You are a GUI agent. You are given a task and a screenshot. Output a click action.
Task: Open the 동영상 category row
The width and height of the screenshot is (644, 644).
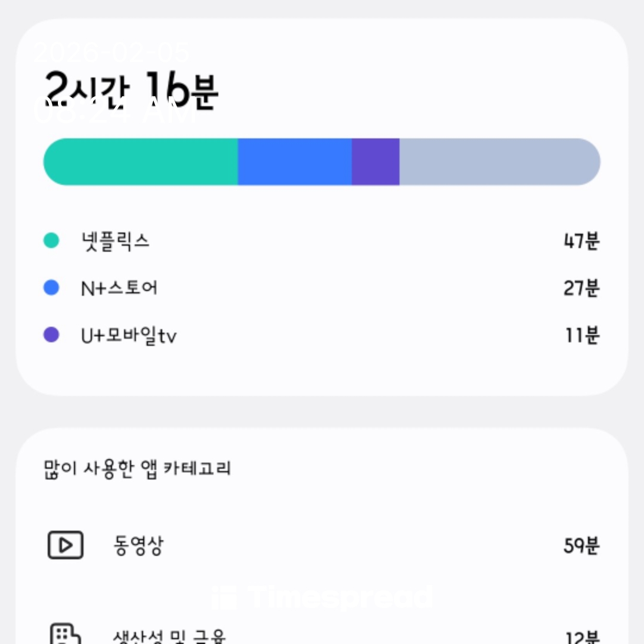click(138, 546)
